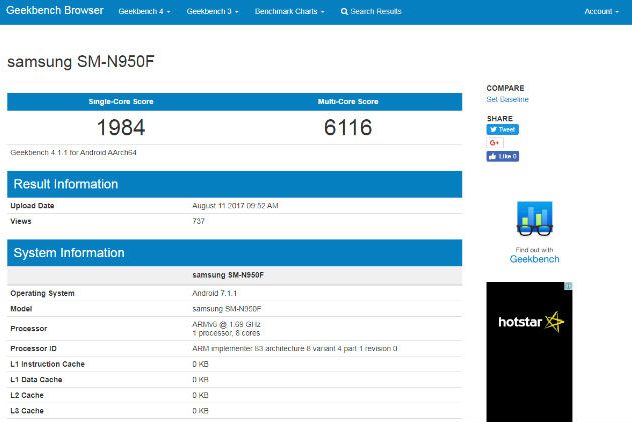Viewport: 632px width, 422px height.
Task: Click the search magnifier icon in the navbar
Action: pyautogui.click(x=345, y=12)
